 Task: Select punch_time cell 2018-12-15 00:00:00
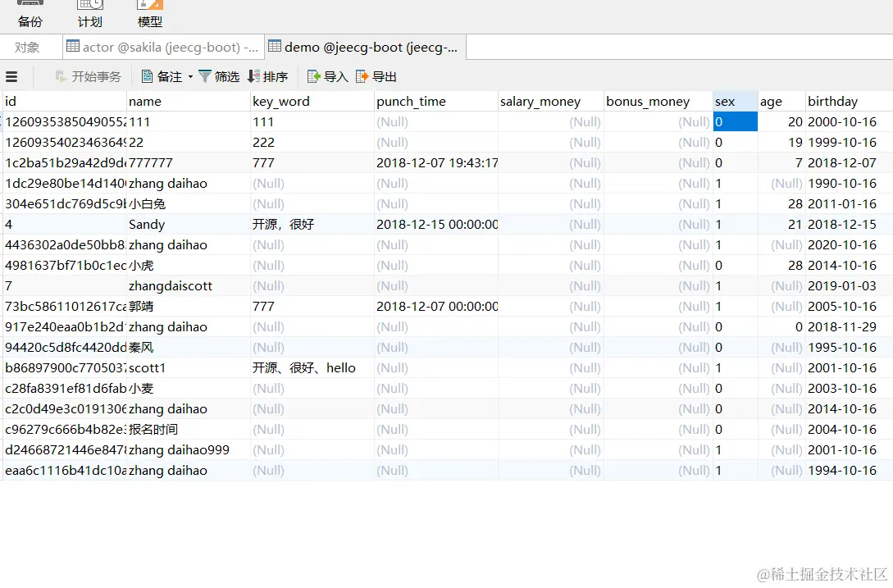pos(436,225)
